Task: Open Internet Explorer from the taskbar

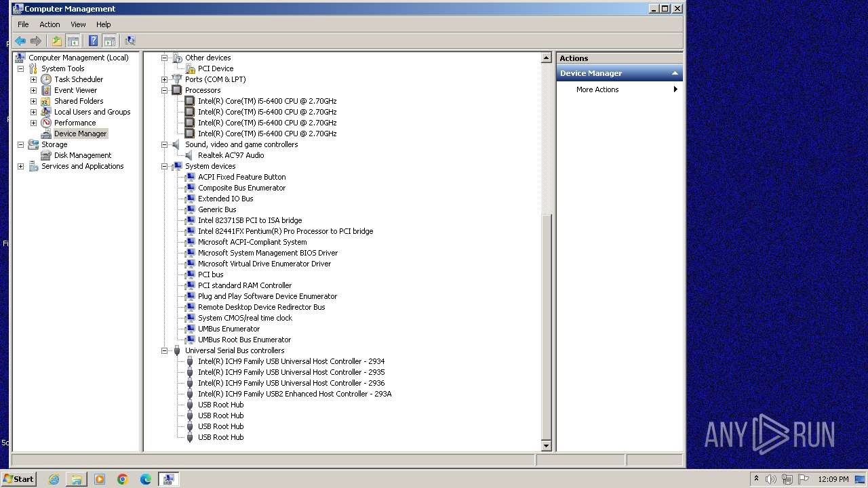Action: point(54,479)
